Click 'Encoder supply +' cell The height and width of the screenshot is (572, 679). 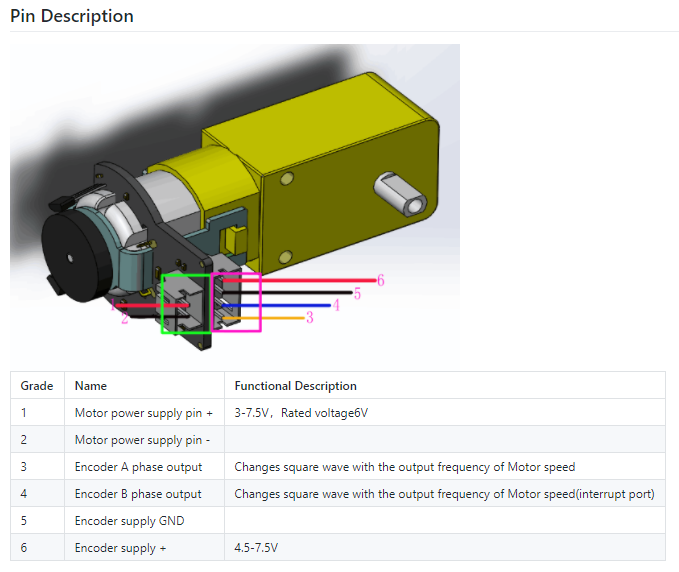coord(144,547)
